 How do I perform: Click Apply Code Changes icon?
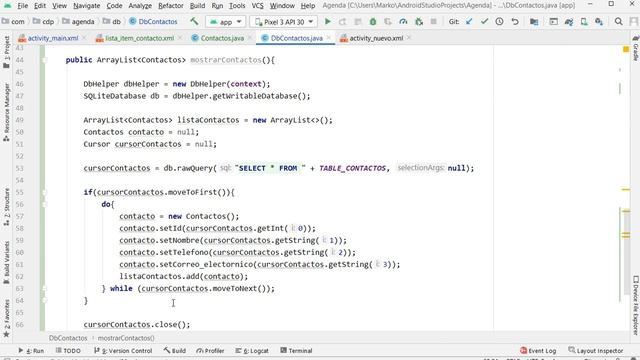358,22
